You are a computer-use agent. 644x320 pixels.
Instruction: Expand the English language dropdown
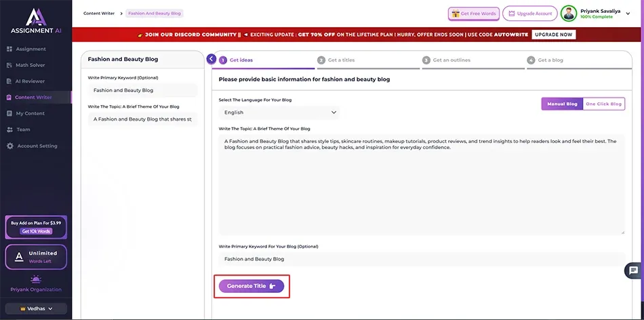click(279, 113)
